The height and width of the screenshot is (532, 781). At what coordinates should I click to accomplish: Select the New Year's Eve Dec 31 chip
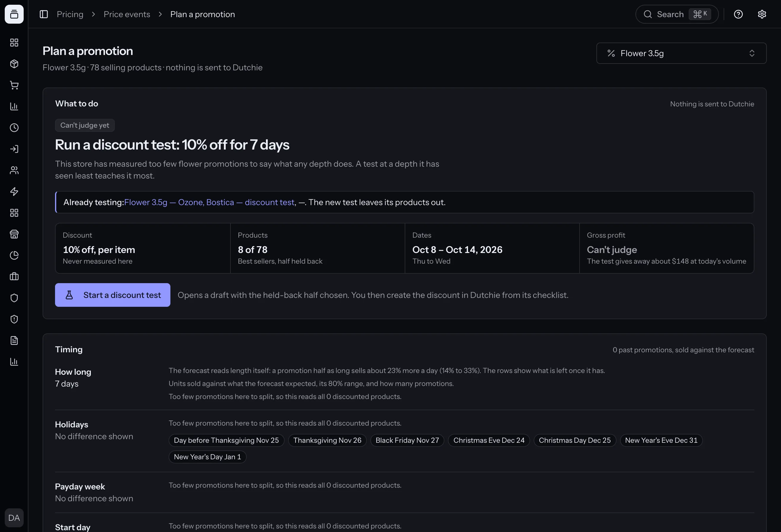click(x=661, y=440)
